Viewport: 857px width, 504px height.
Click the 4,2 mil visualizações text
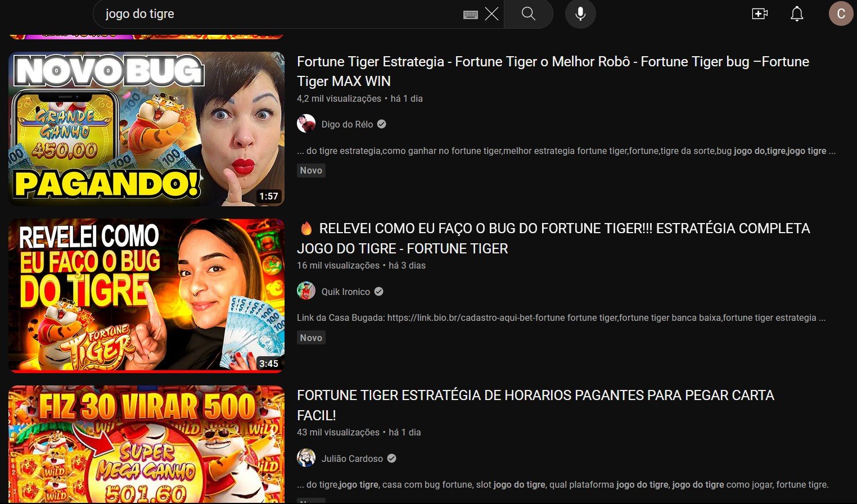pos(339,98)
